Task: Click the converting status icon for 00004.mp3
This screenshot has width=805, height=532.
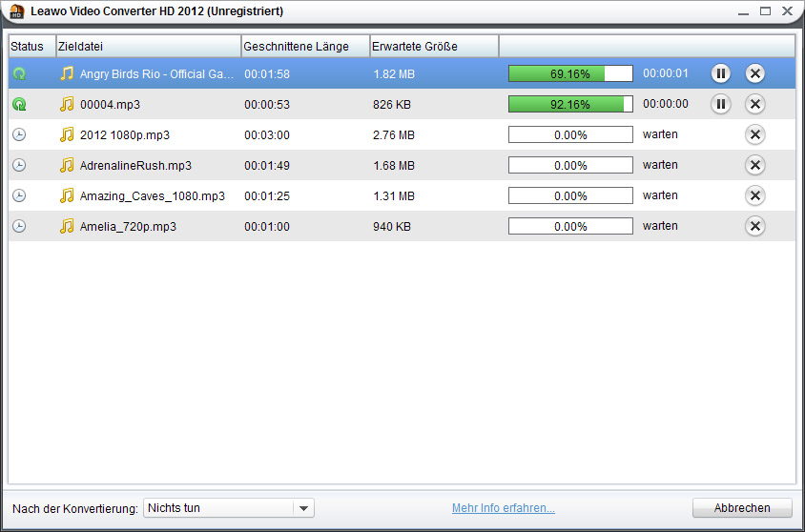Action: pos(19,105)
